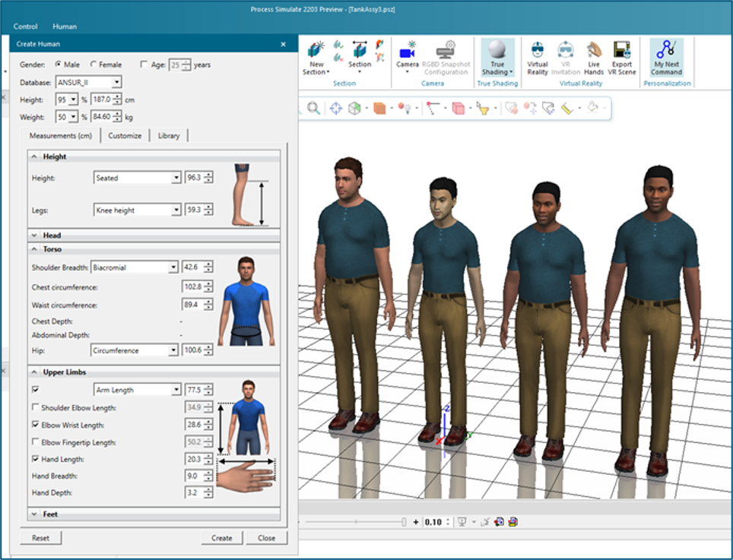Image resolution: width=733 pixels, height=560 pixels.
Task: Click the Live Hands icon
Action: tap(594, 51)
